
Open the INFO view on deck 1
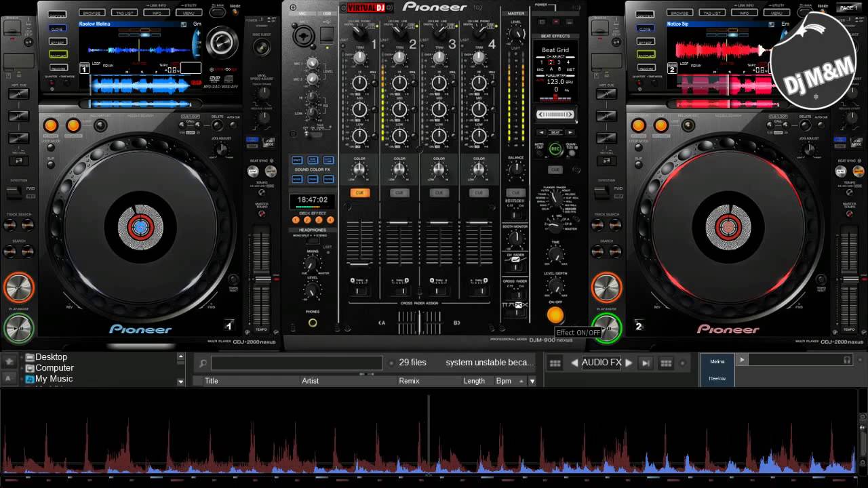click(156, 12)
